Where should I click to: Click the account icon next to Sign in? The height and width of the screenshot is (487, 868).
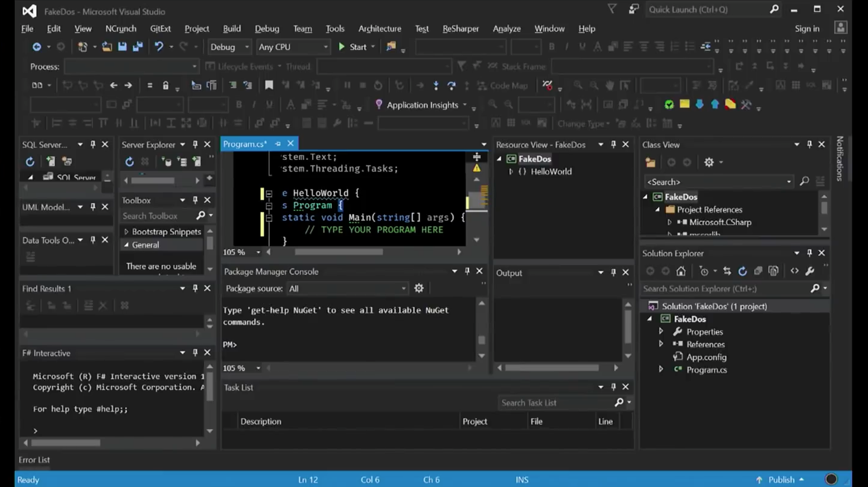(840, 28)
